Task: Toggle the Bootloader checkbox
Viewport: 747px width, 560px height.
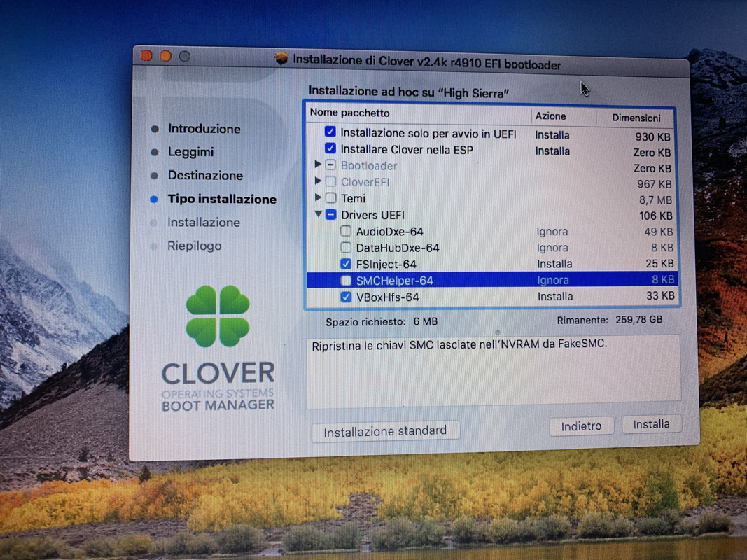Action: pos(330,164)
